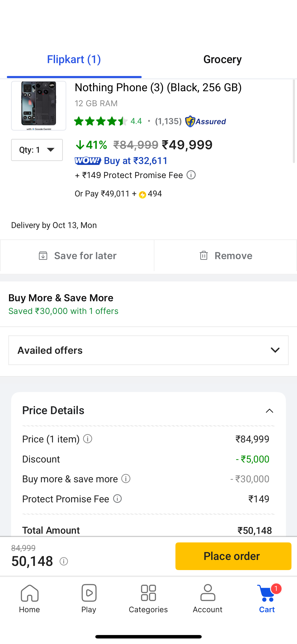Tap the WOW Buy at ₹32,611 offer
The height and width of the screenshot is (644, 297).
tap(121, 161)
